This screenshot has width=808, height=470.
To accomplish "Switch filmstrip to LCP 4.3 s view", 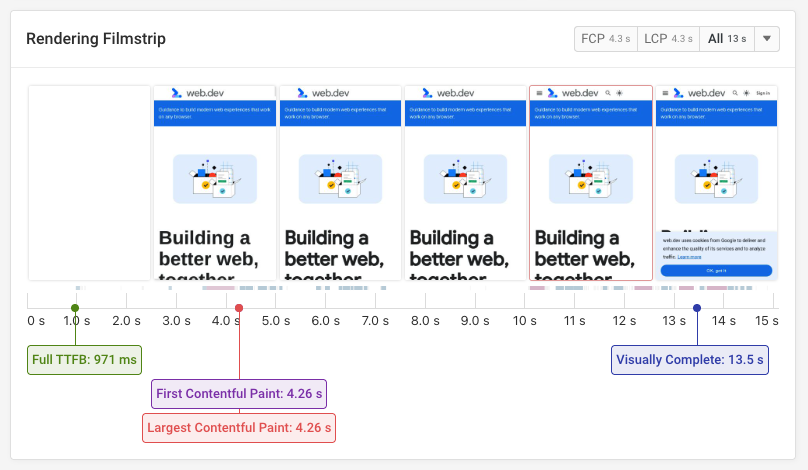I will click(668, 39).
